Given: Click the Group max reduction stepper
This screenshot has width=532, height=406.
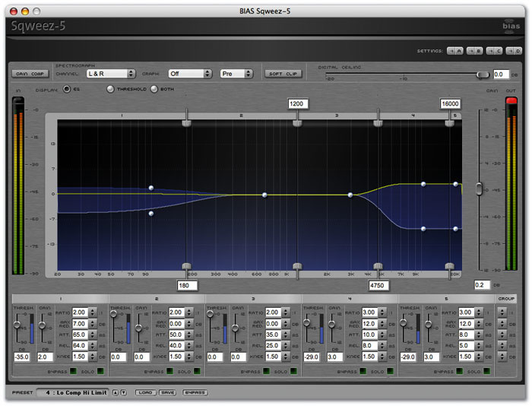Looking at the screenshot, I should click(502, 324).
